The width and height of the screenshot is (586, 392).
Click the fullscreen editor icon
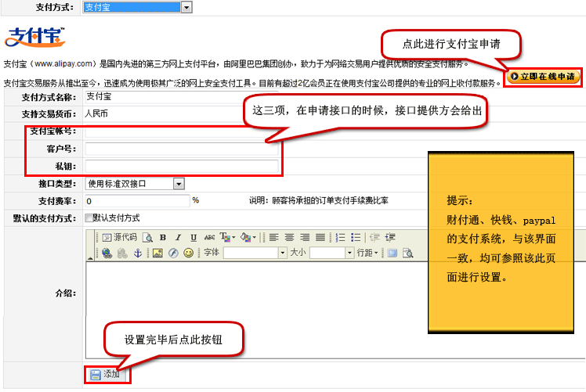point(392,254)
